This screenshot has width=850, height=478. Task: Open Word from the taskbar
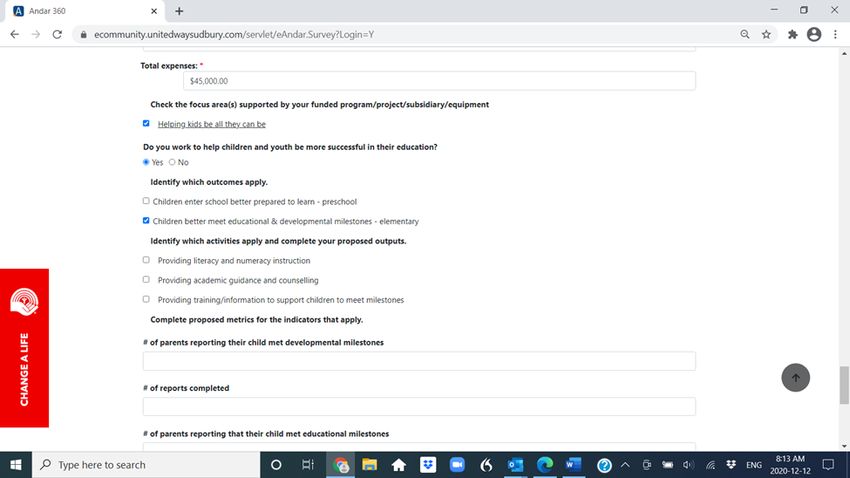tap(574, 464)
